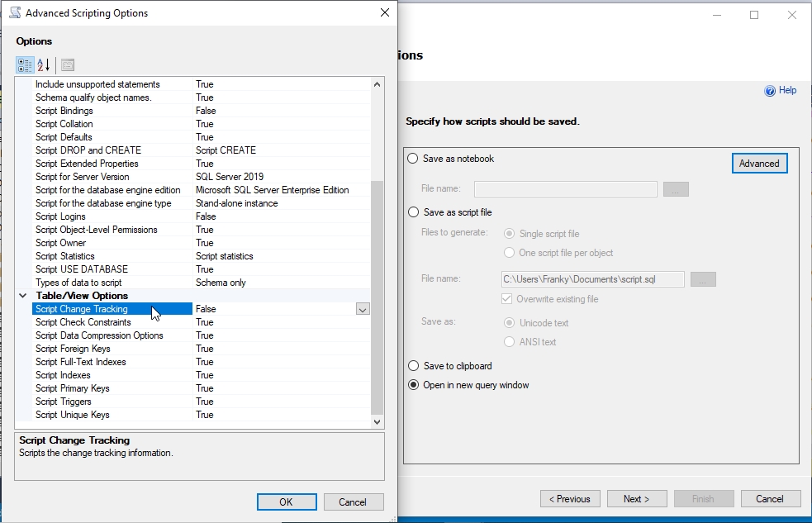Open the Script Change Tracking value dropdown
The image size is (812, 523).
click(x=362, y=309)
